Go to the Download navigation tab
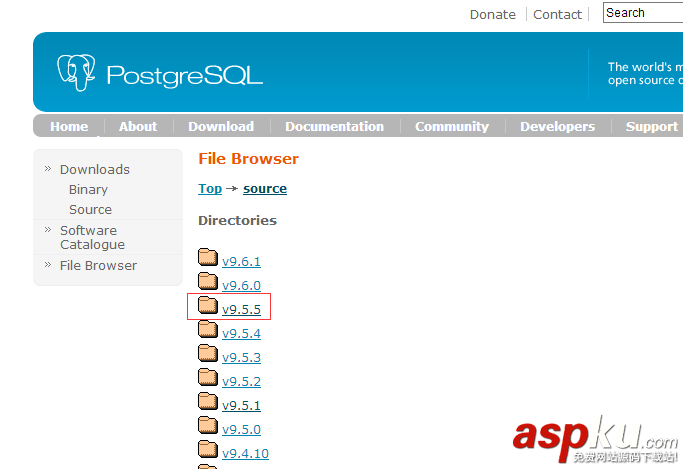 click(221, 126)
